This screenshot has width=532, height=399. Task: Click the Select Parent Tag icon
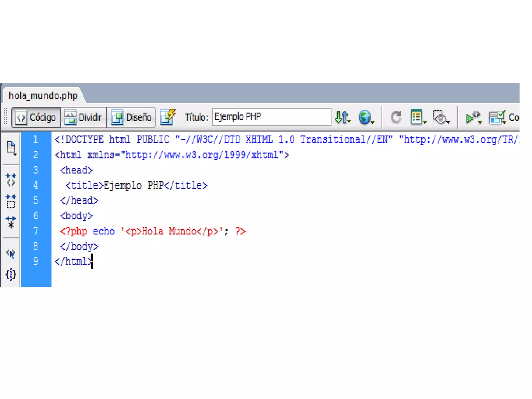tap(11, 253)
